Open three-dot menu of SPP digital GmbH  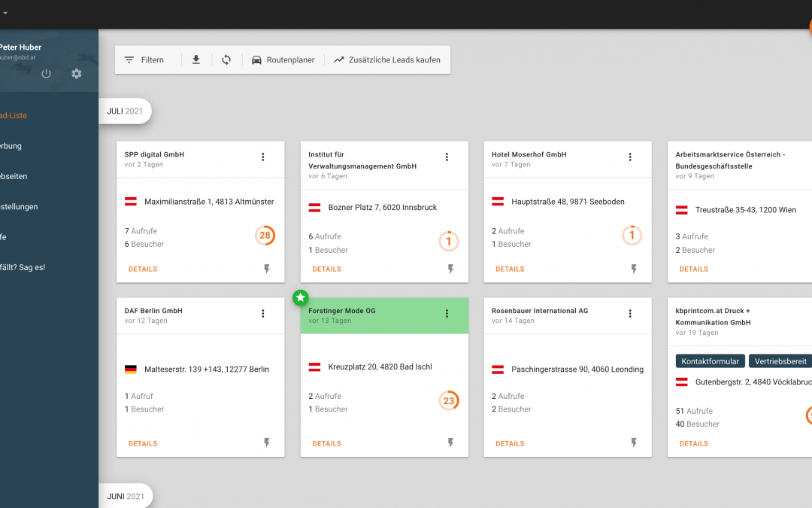(x=263, y=157)
